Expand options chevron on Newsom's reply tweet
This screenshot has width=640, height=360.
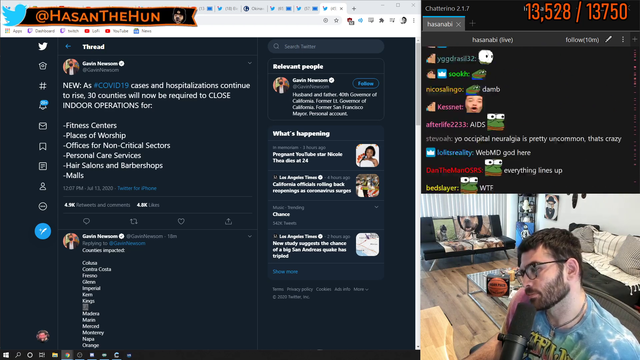[x=249, y=236]
